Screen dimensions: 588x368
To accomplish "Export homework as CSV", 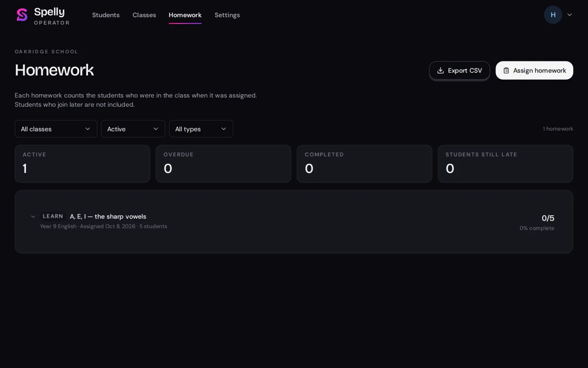I will 459,70.
